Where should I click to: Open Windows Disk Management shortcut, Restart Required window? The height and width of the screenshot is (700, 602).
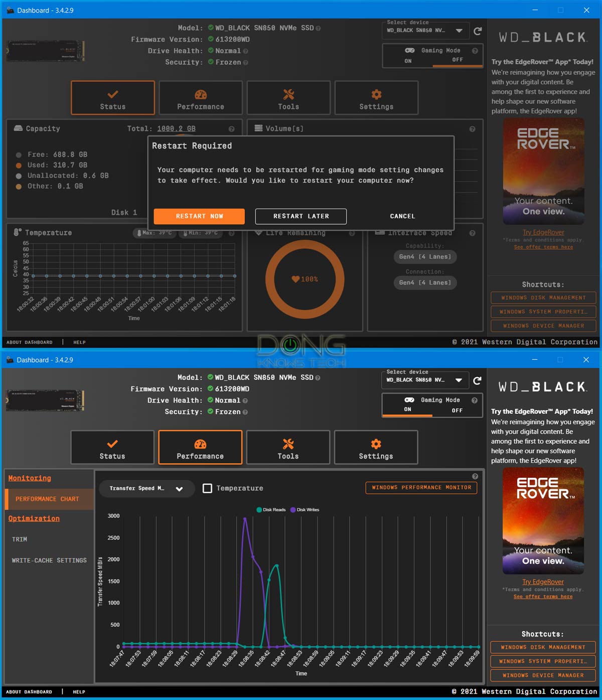pos(543,298)
